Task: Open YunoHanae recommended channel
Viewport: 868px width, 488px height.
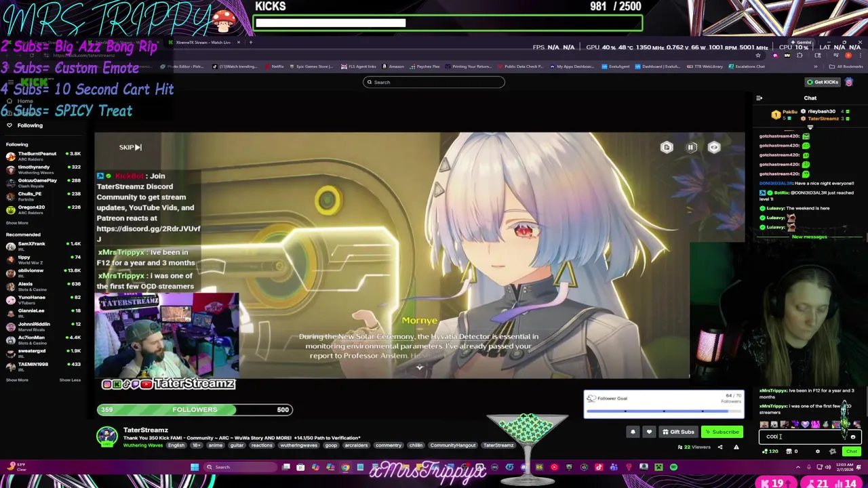Action: (x=43, y=300)
